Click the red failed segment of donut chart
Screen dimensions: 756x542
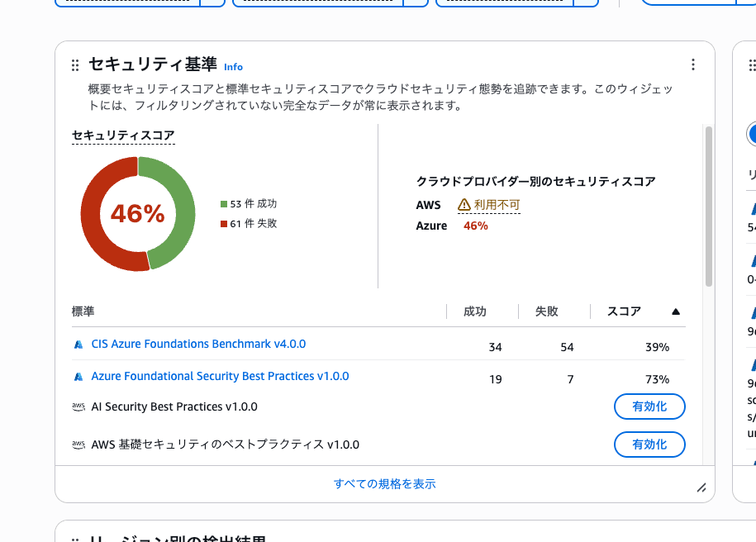[92, 215]
